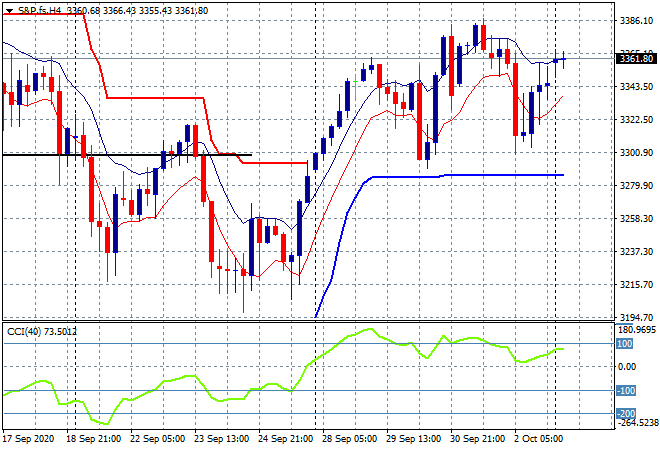Click the 2 Oct 05:00 time label
The height and width of the screenshot is (450, 660).
coord(538,439)
